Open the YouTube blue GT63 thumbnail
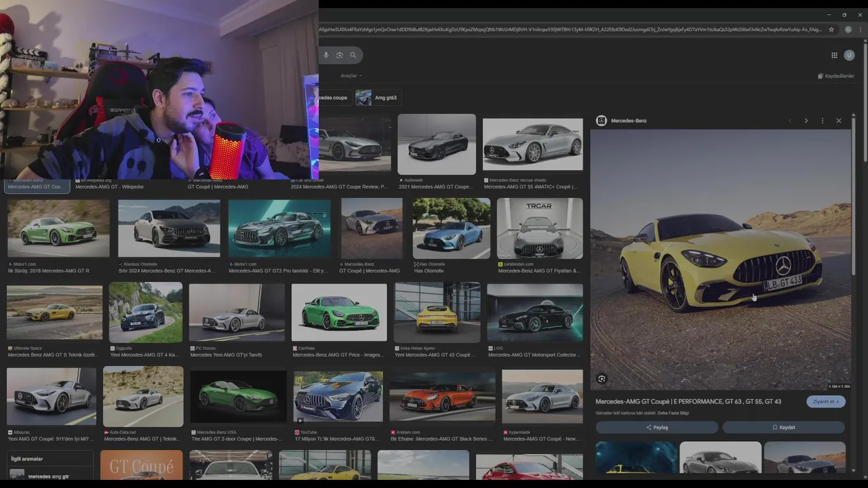Viewport: 868px width, 488px height. pyautogui.click(x=338, y=396)
